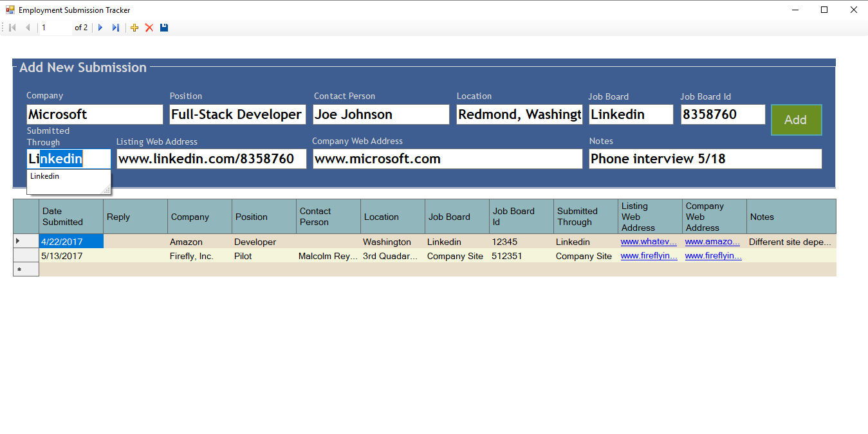
Task: Select the 512351 job board id cell
Action: [x=521, y=256]
